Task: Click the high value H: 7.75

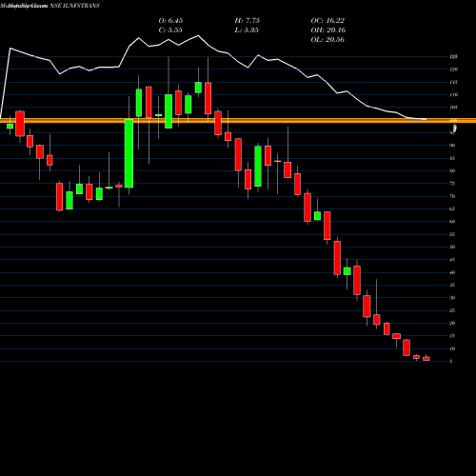Action: pyautogui.click(x=248, y=21)
